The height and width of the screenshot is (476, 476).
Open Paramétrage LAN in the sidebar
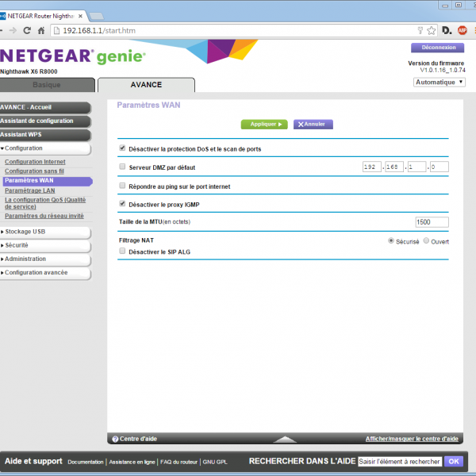(x=29, y=190)
